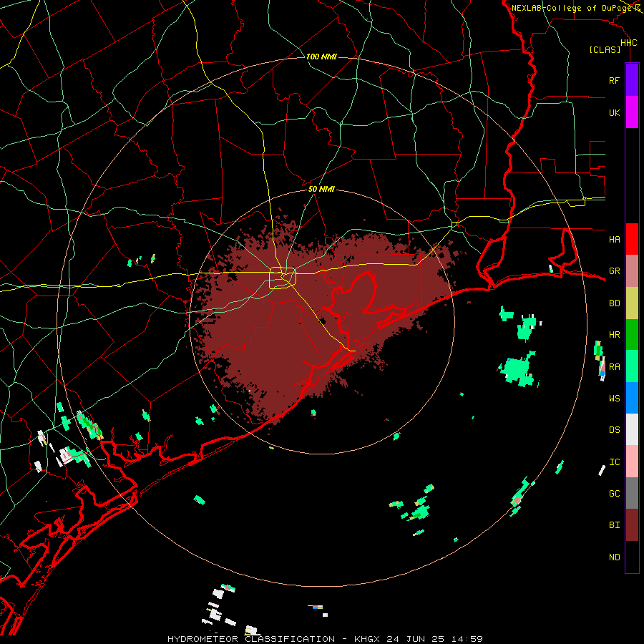Click the WS blue legend swatch

632,398
